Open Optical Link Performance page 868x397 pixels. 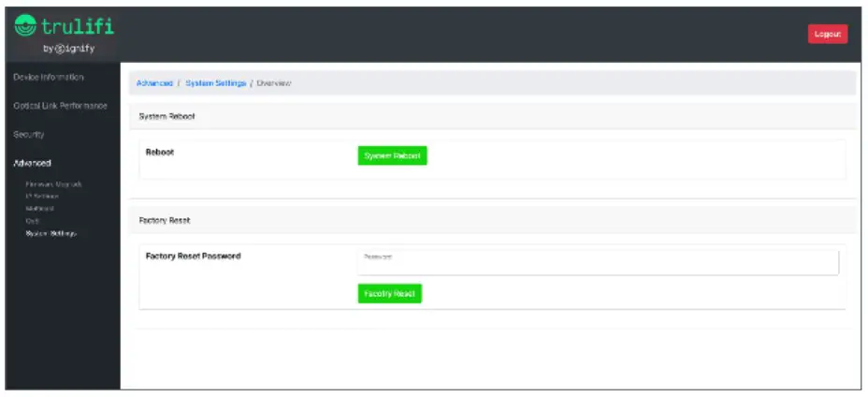click(61, 106)
